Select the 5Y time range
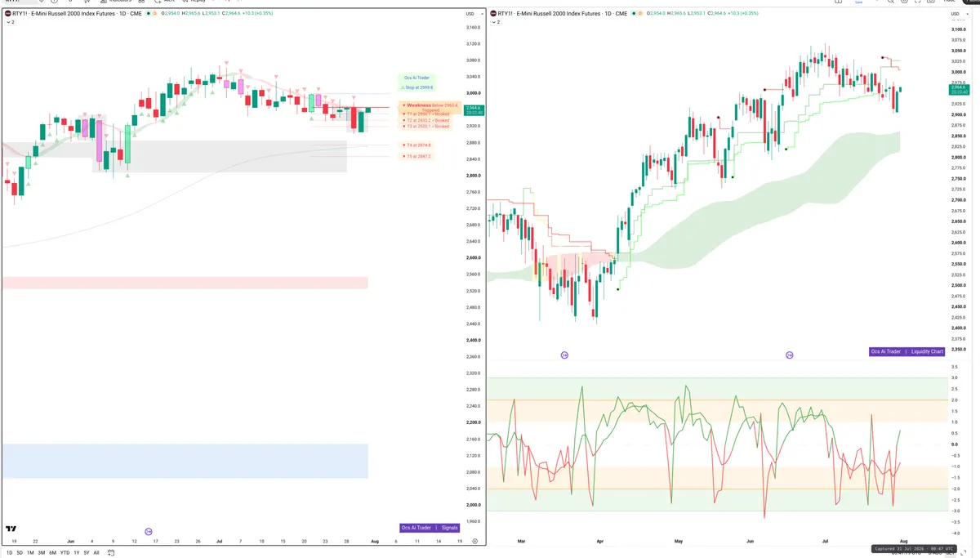The height and width of the screenshot is (558, 980). point(87,553)
